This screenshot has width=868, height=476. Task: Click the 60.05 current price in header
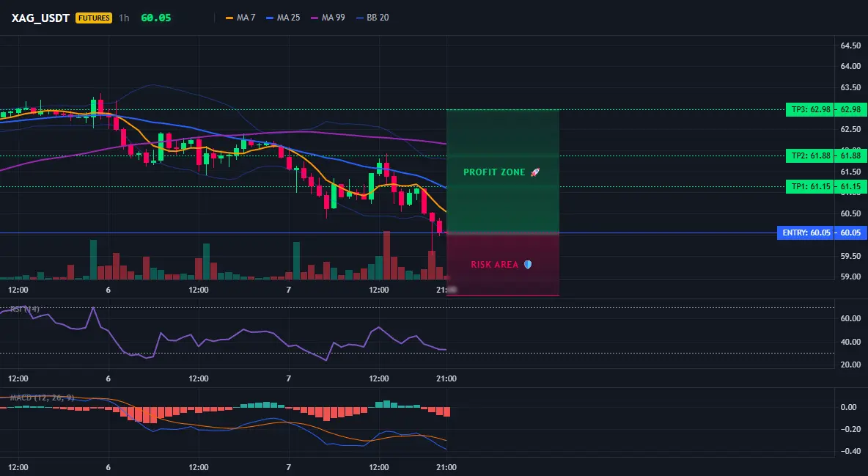pyautogui.click(x=156, y=18)
